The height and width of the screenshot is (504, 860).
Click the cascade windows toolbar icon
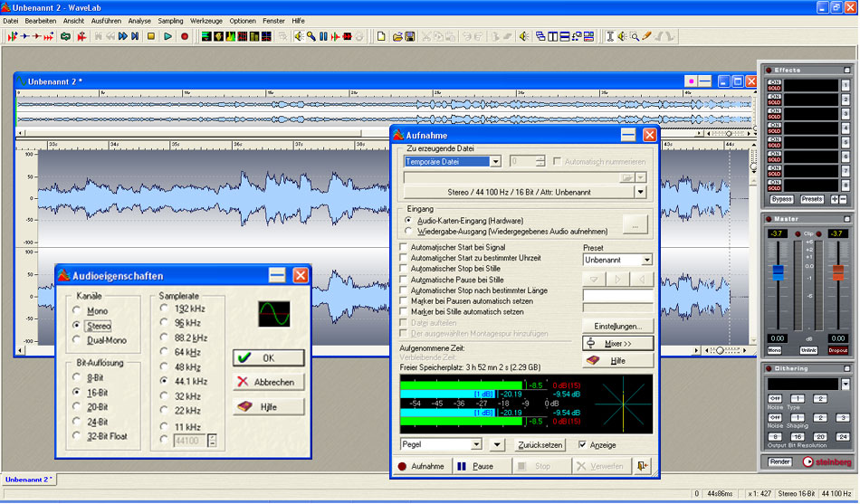pyautogui.click(x=540, y=36)
